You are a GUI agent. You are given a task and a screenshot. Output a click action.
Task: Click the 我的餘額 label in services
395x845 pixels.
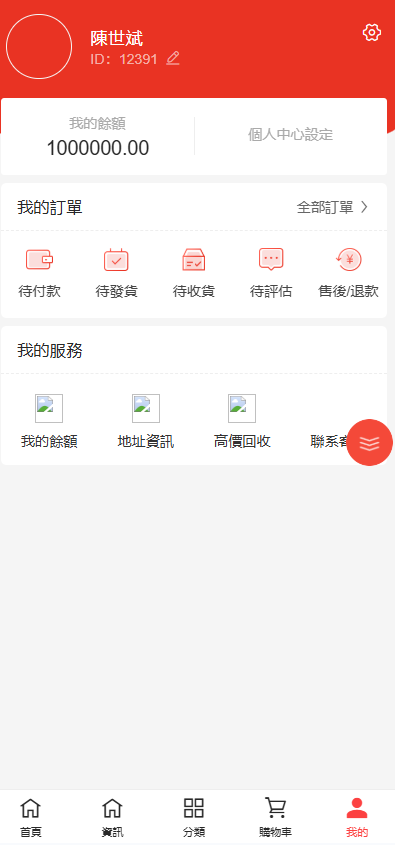pos(49,442)
